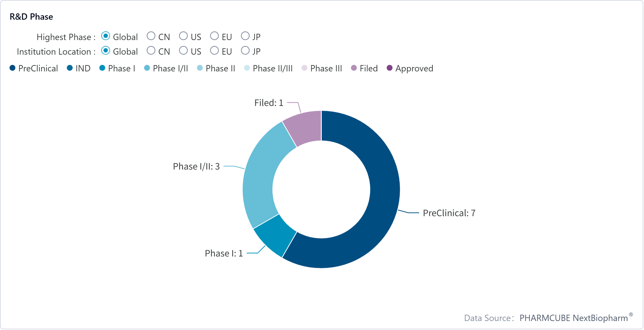Toggle Filed legend color dot
Image resolution: width=644 pixels, height=330 pixels.
pos(354,68)
